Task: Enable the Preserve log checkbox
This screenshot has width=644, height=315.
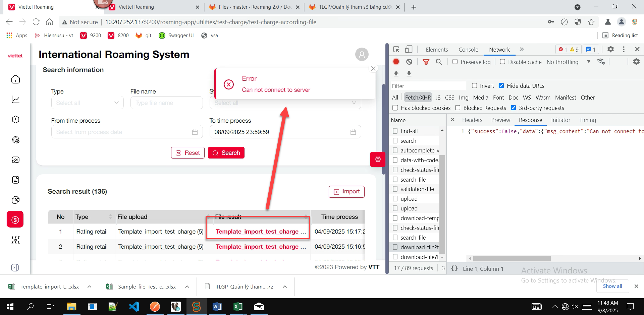Action: tap(455, 62)
